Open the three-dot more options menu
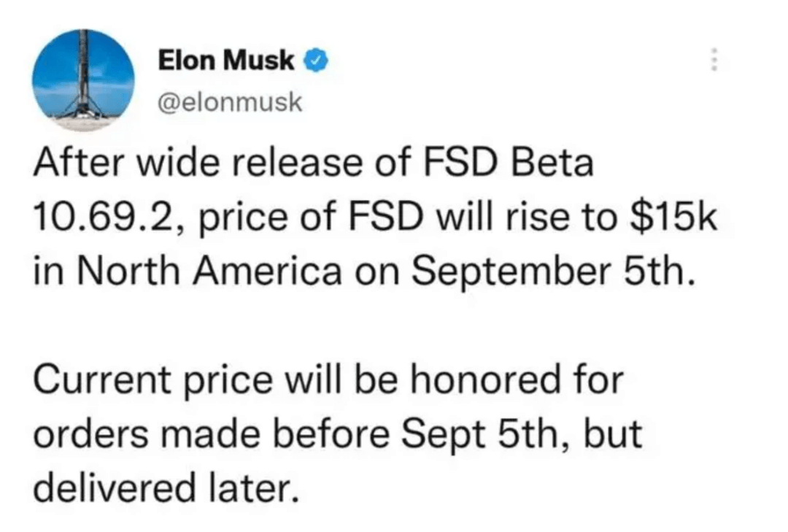 click(x=714, y=60)
